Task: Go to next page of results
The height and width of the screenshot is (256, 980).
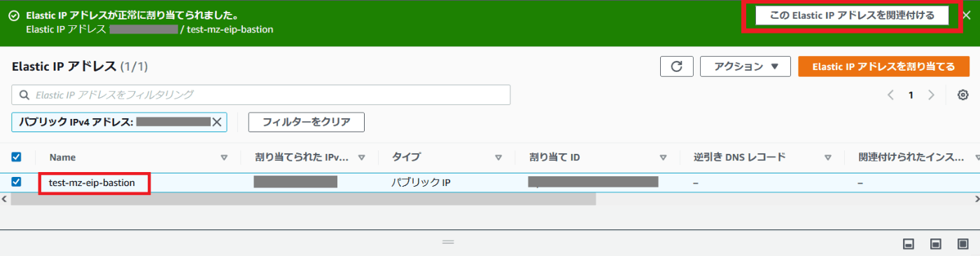Action: pos(931,95)
